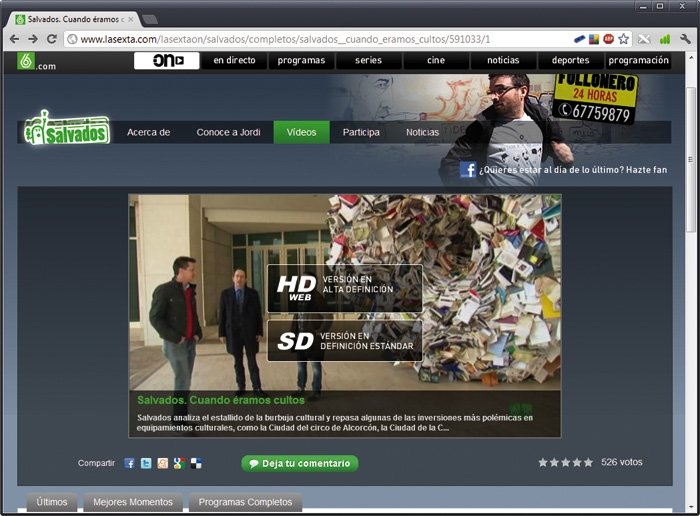Open the 'series' menu item
This screenshot has width=700, height=516.
(x=369, y=60)
